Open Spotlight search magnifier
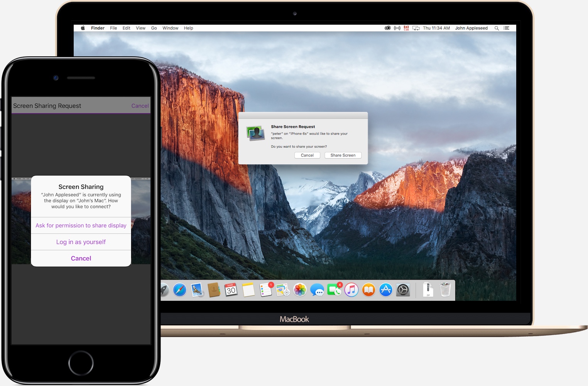 click(x=497, y=28)
